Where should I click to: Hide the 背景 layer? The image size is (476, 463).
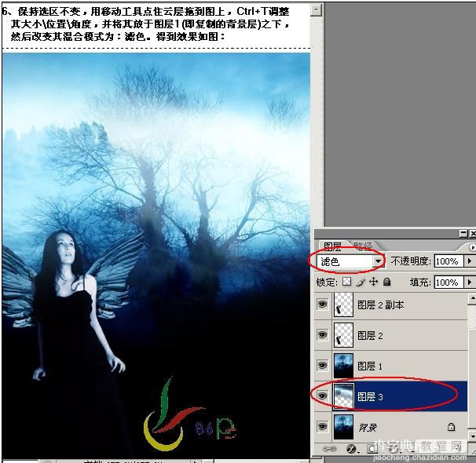(x=322, y=427)
